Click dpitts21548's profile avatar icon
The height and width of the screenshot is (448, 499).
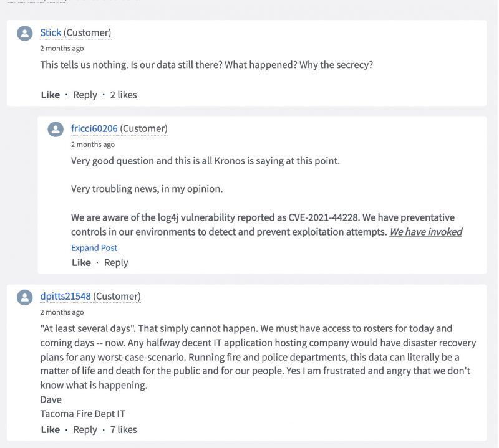pyautogui.click(x=25, y=297)
